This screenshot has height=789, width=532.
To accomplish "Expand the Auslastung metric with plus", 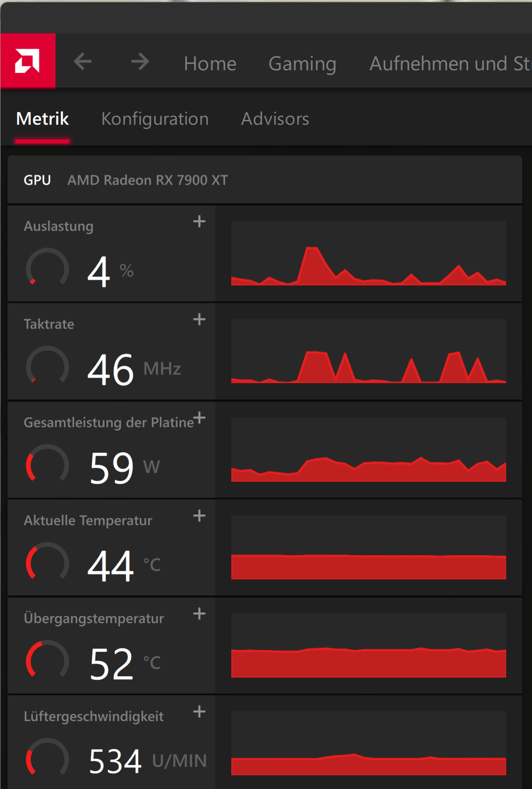I will pyautogui.click(x=199, y=221).
